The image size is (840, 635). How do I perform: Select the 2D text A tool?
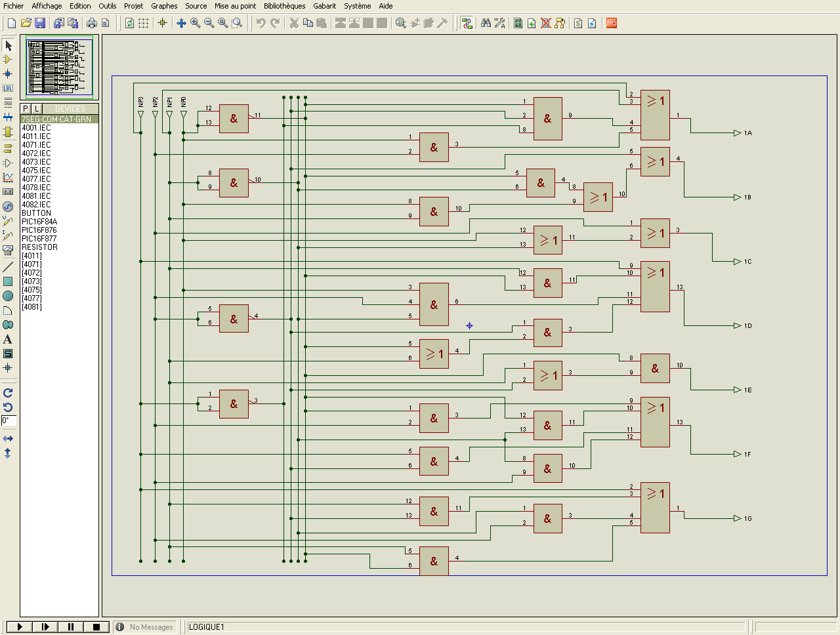(8, 339)
